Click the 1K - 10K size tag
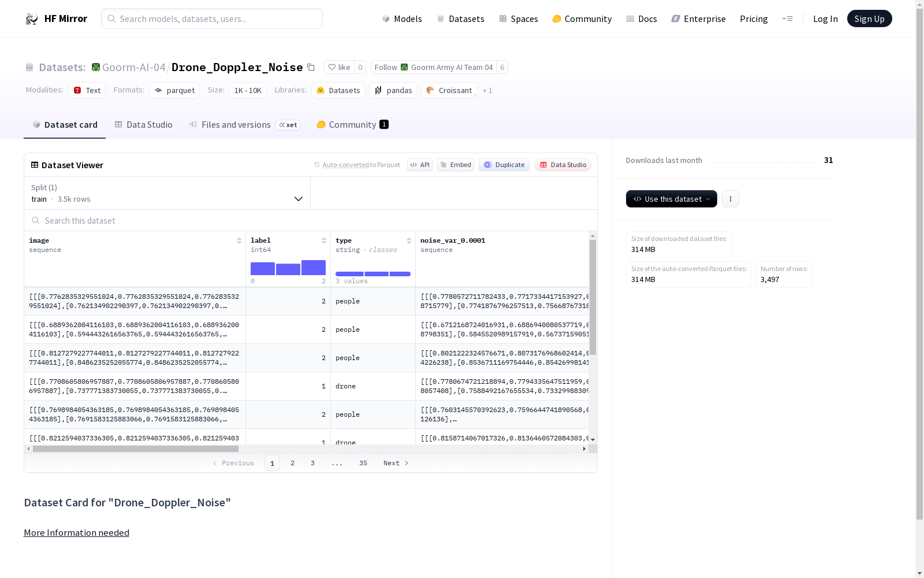 click(x=248, y=90)
